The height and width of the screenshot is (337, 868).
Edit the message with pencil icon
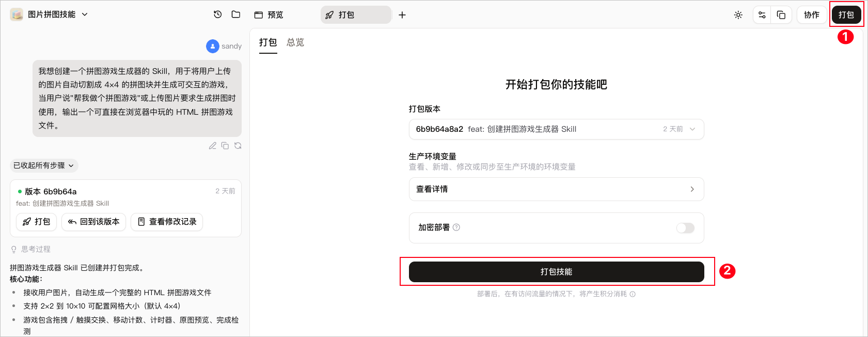212,146
